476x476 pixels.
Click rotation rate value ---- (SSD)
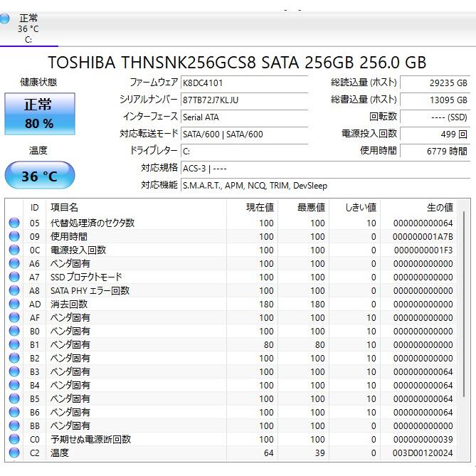pyautogui.click(x=435, y=117)
